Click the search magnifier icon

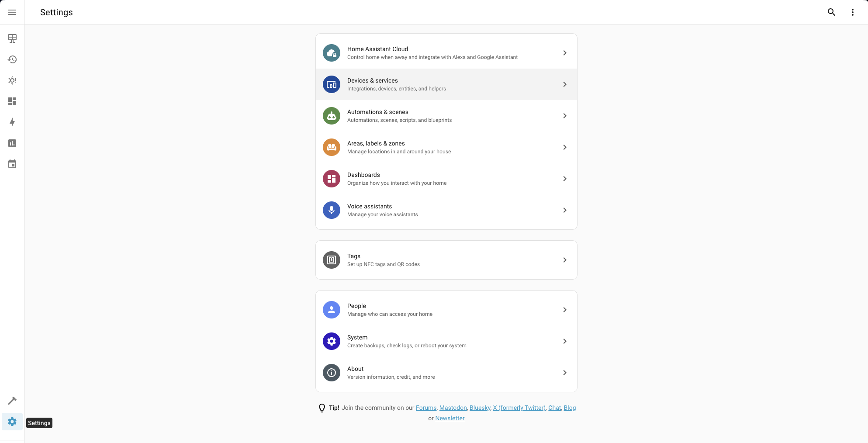(831, 12)
